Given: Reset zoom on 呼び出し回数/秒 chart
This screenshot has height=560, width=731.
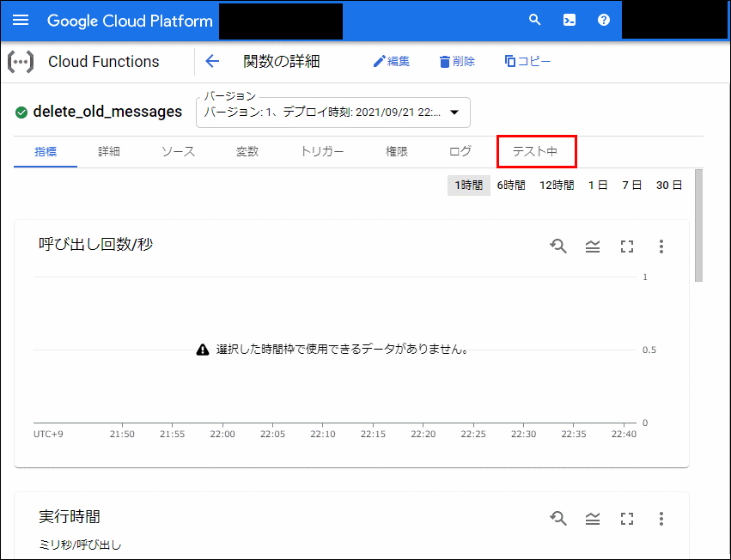Looking at the screenshot, I should 558,247.
